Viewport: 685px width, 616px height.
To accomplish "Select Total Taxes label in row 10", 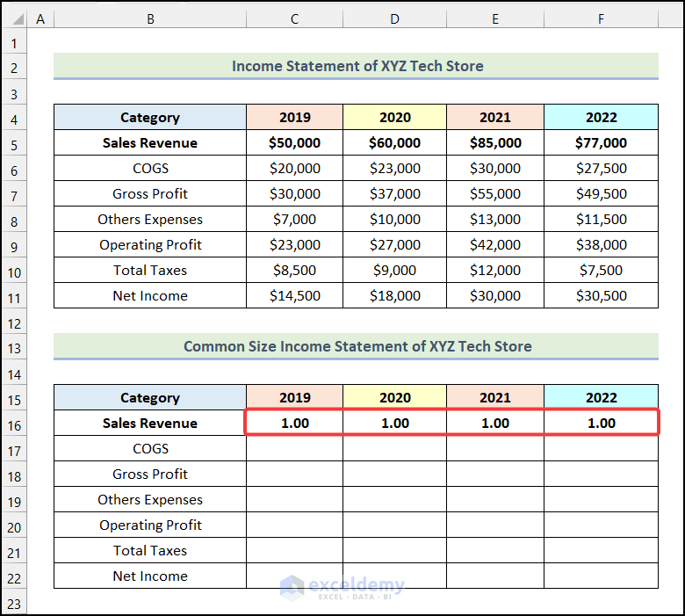I will click(x=150, y=270).
